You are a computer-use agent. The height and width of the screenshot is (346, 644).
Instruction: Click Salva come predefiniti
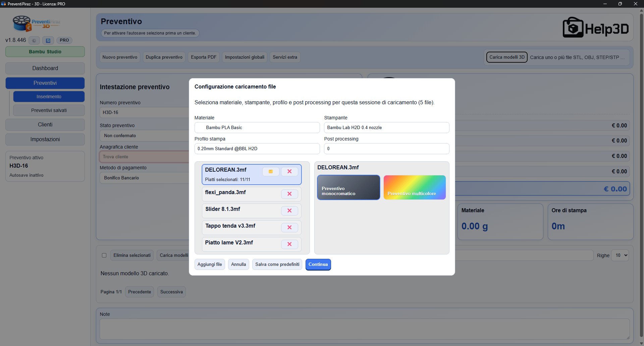click(x=277, y=265)
